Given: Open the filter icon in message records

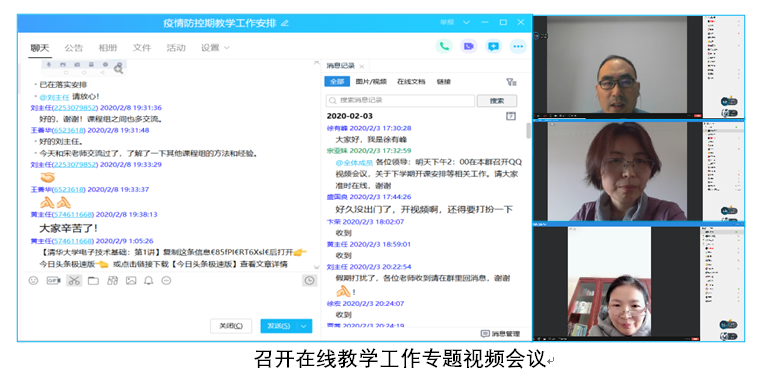Looking at the screenshot, I should pos(511,82).
